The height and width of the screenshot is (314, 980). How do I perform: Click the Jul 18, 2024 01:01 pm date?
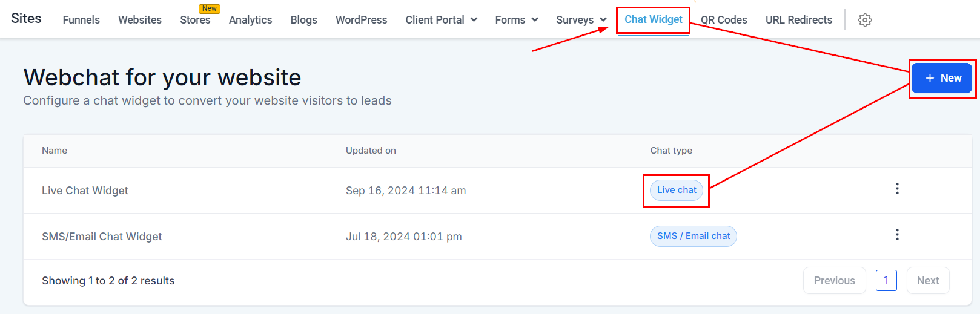point(404,237)
